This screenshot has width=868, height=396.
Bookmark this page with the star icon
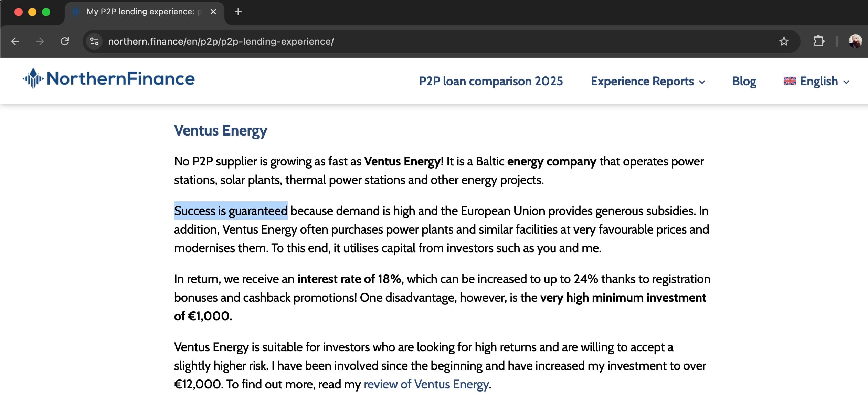point(784,41)
